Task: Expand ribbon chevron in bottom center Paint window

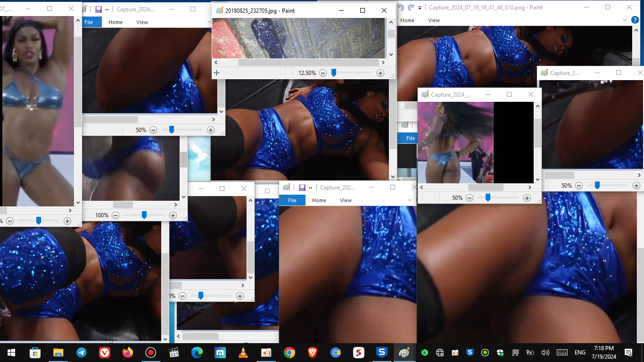Action: 410,200
